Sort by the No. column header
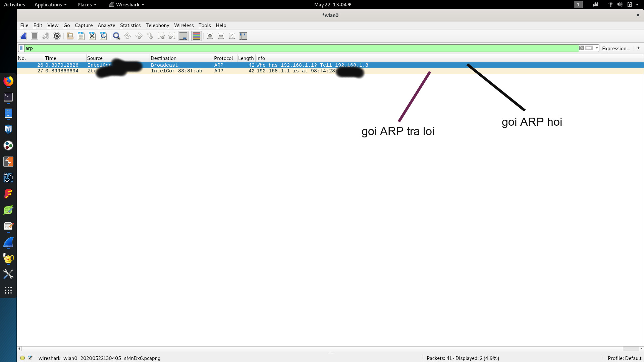Viewport: 644px width, 362px height. 31,58
